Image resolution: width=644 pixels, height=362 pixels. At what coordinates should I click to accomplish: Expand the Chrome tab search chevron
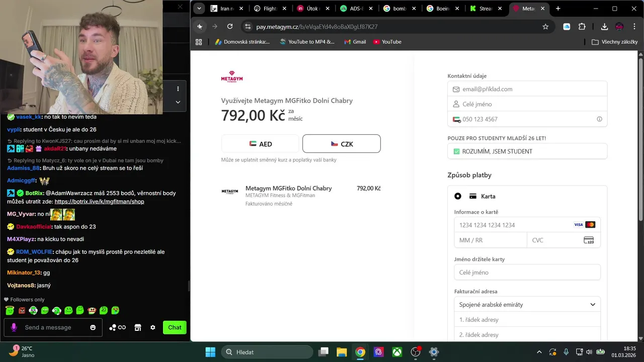pyautogui.click(x=199, y=9)
